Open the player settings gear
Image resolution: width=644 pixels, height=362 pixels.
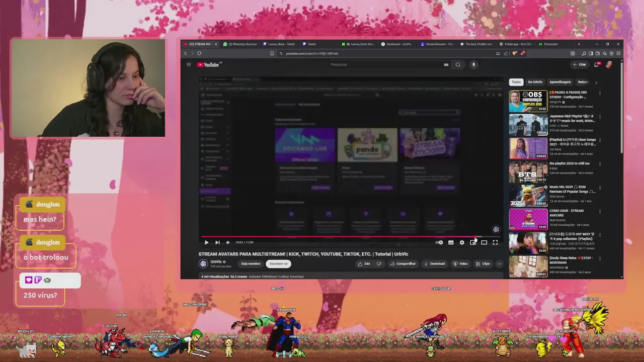point(462,242)
